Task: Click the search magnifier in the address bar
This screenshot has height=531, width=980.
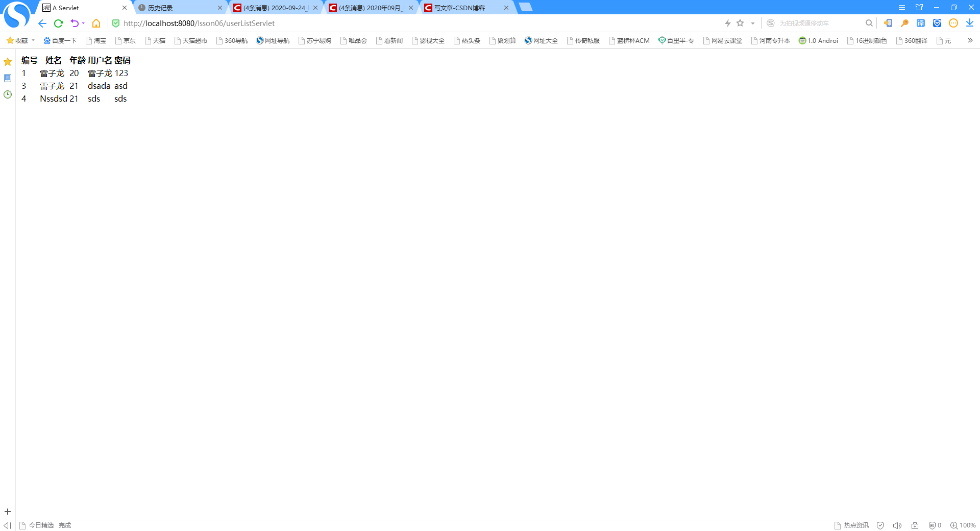Action: (869, 23)
